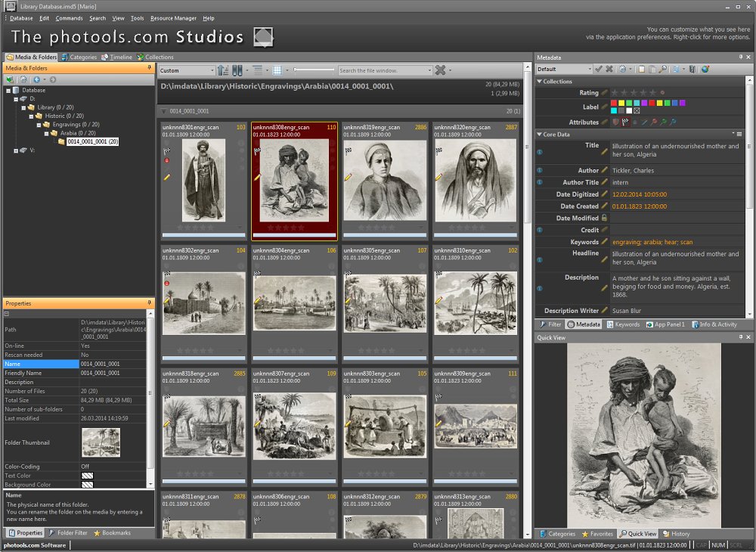Collapse the Core Data section
Viewport: 756px width, 552px height.
click(540, 135)
